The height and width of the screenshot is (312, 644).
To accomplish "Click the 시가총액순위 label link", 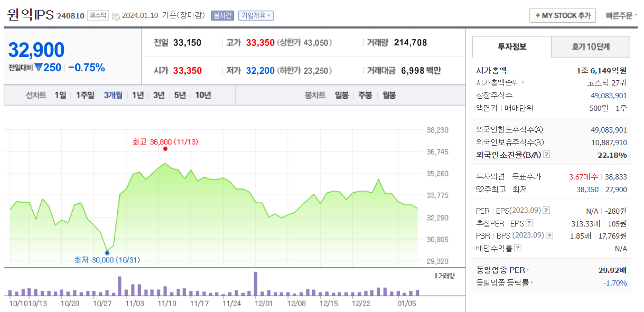I will 498,83.
